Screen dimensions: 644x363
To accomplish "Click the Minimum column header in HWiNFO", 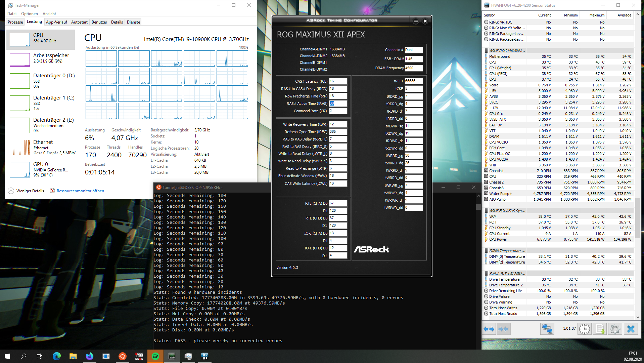I will (566, 15).
